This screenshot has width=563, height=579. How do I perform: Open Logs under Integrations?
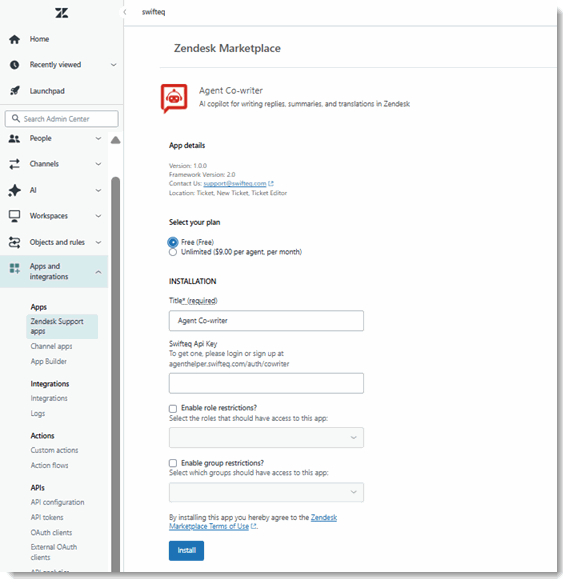(38, 414)
